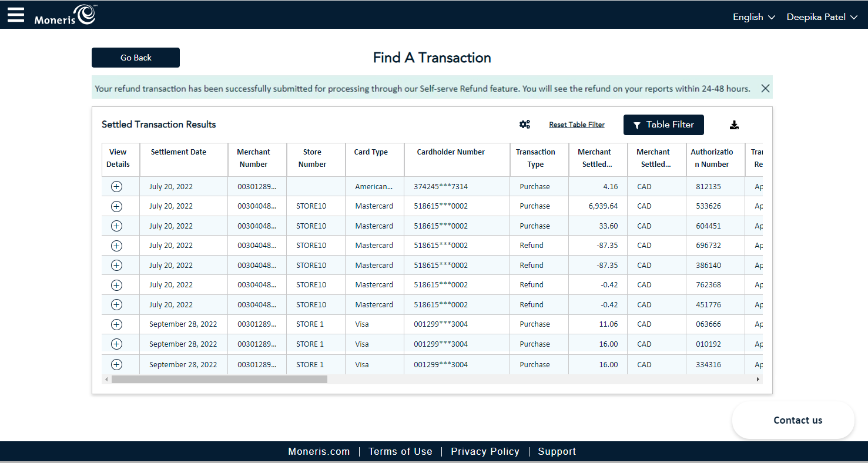Select authorization number 533626

tap(708, 206)
